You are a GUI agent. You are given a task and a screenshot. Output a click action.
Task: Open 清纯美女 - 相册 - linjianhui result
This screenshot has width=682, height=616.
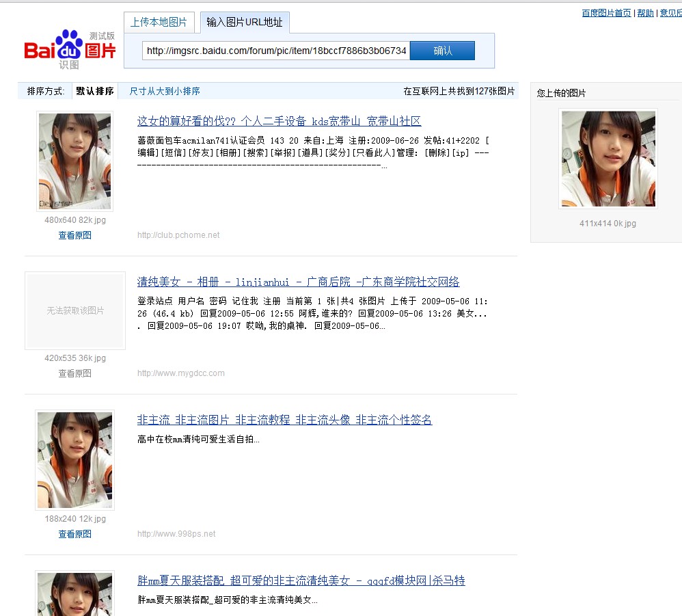pos(299,282)
